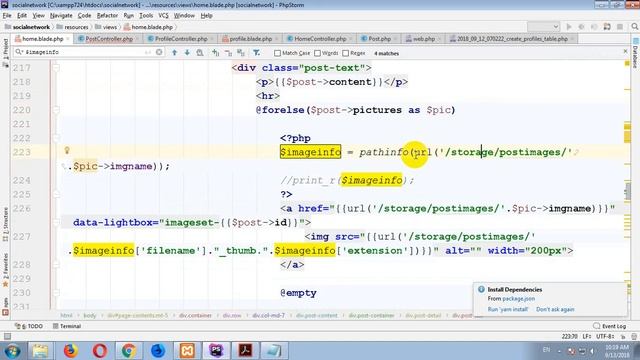Screen dimensions: 640x360
Task: Close the find bar with the X
Action: pyautogui.click(x=625, y=51)
